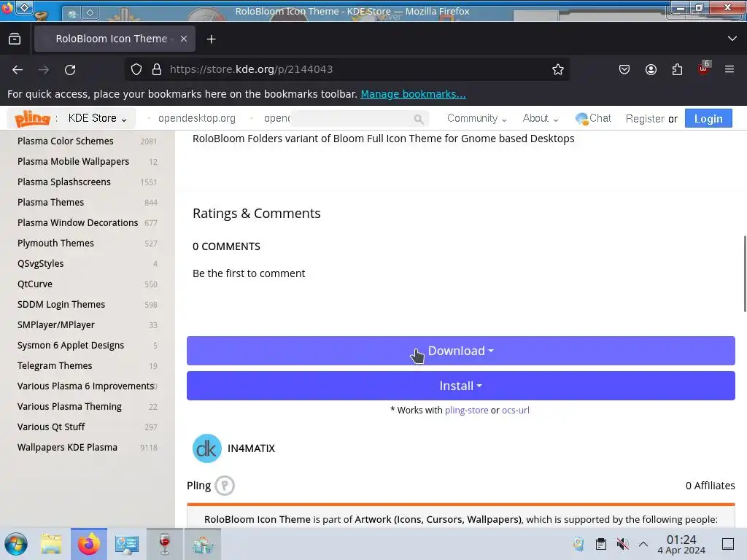Follow the ocs-url link
747x560 pixels.
516,410
